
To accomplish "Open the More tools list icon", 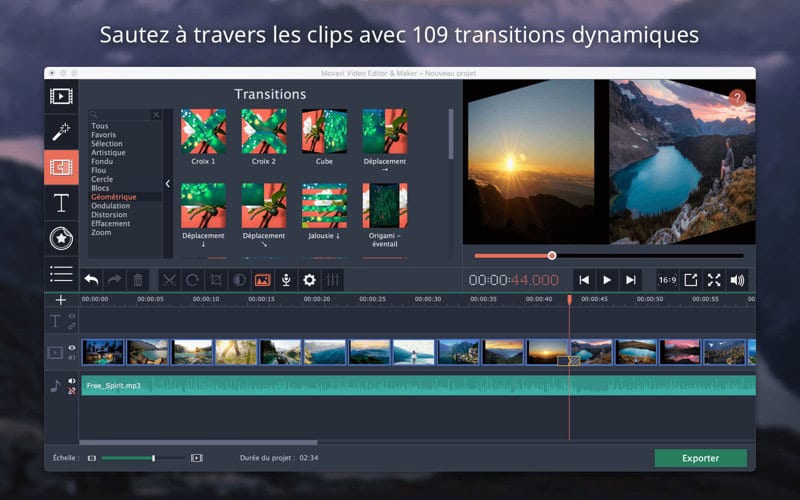I will coord(61,274).
